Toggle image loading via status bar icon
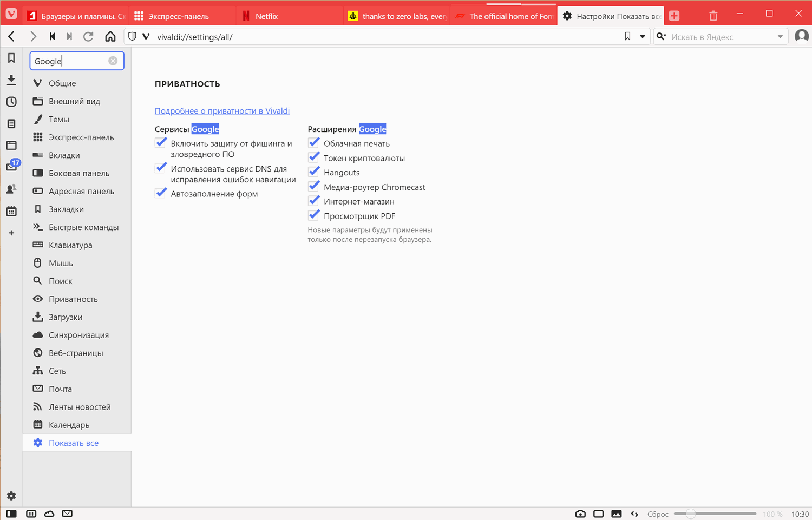Viewport: 812px width, 520px height. click(616, 514)
